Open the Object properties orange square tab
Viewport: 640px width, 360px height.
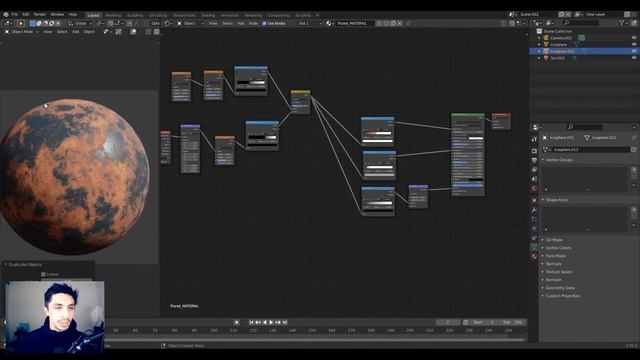coord(534,200)
